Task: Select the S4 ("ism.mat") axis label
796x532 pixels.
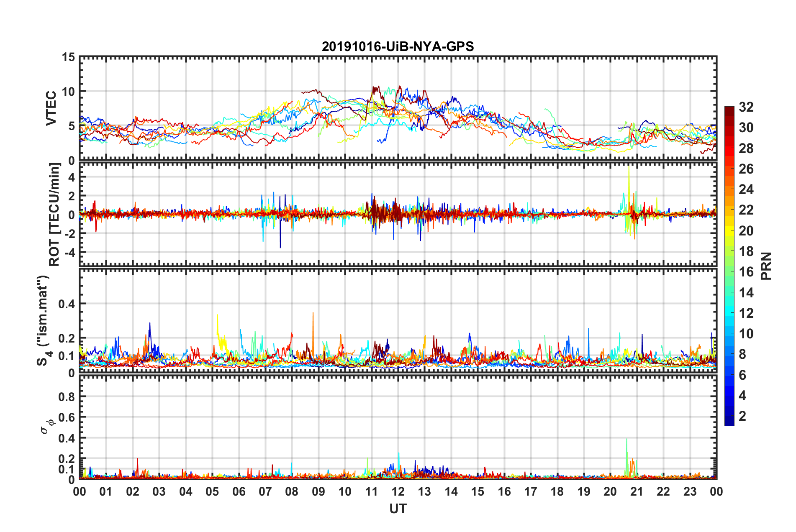Action: [x=44, y=320]
